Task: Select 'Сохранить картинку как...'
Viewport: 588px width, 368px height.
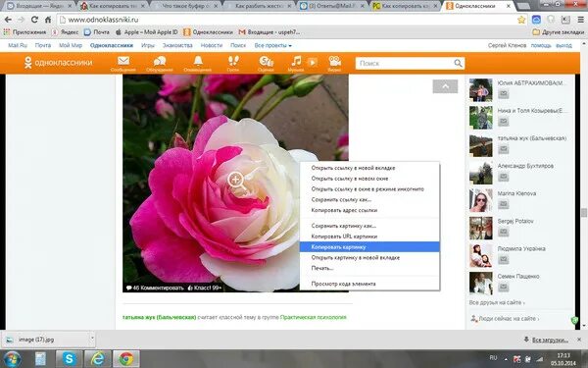Action: [x=369, y=226]
